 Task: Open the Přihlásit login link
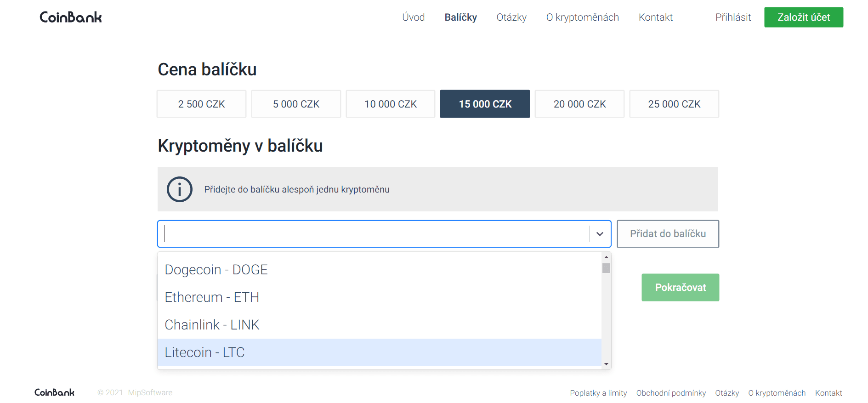pyautogui.click(x=733, y=17)
